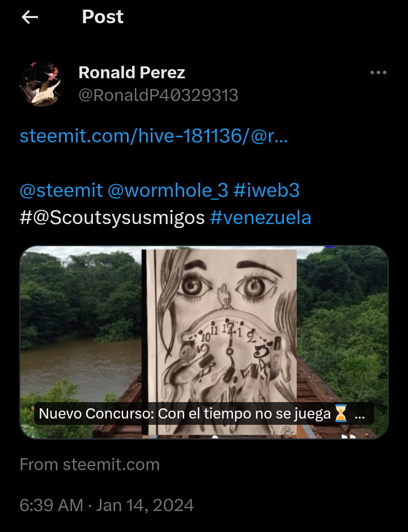The image size is (408, 532).
Task: Select the #iweb3 hashtag
Action: click(x=267, y=190)
